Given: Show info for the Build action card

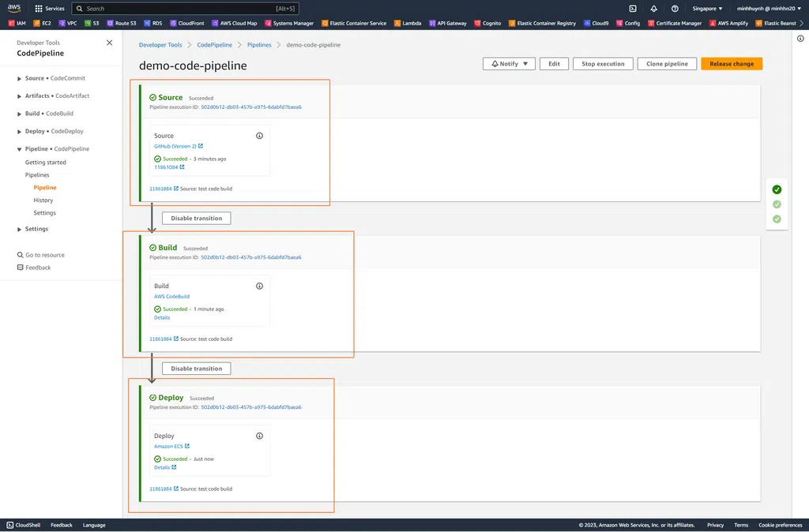Looking at the screenshot, I should click(259, 286).
